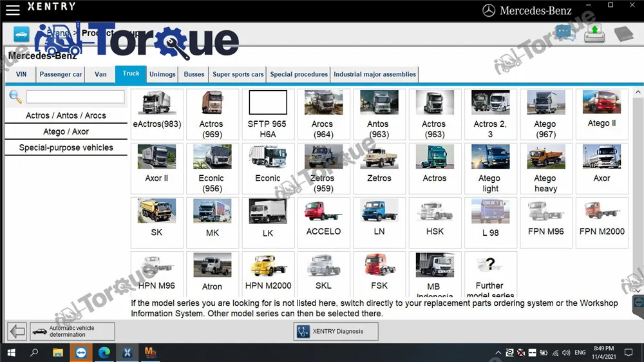Select the MK truck model
This screenshot has width=644, height=362.
213,222
